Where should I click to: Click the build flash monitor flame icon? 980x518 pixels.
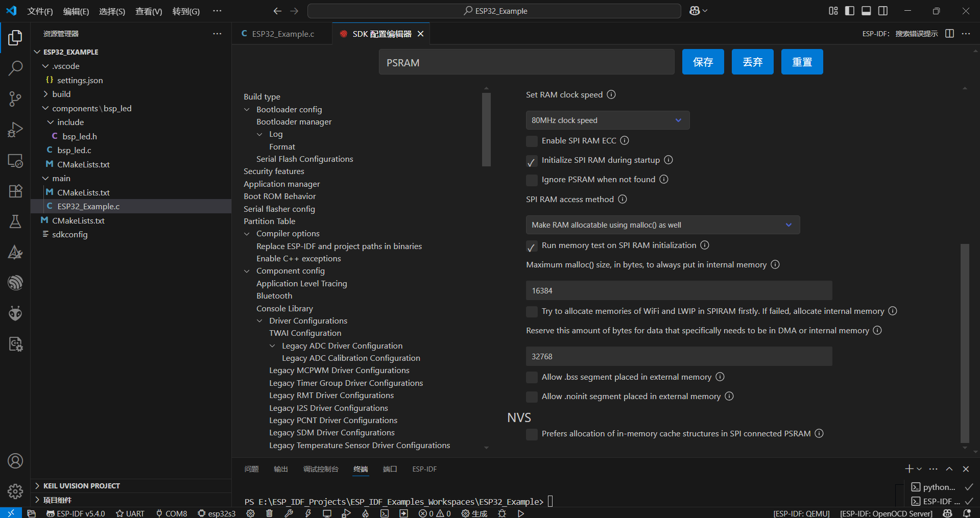(x=366, y=513)
